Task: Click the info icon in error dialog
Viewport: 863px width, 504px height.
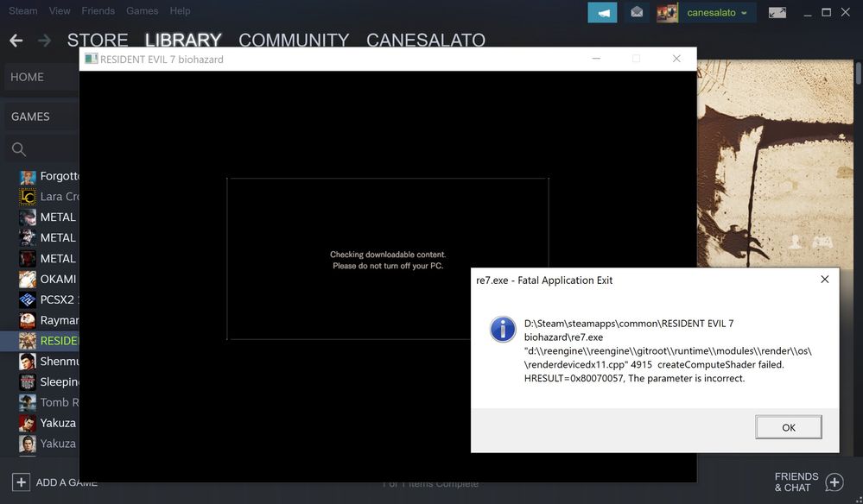Action: [x=503, y=329]
